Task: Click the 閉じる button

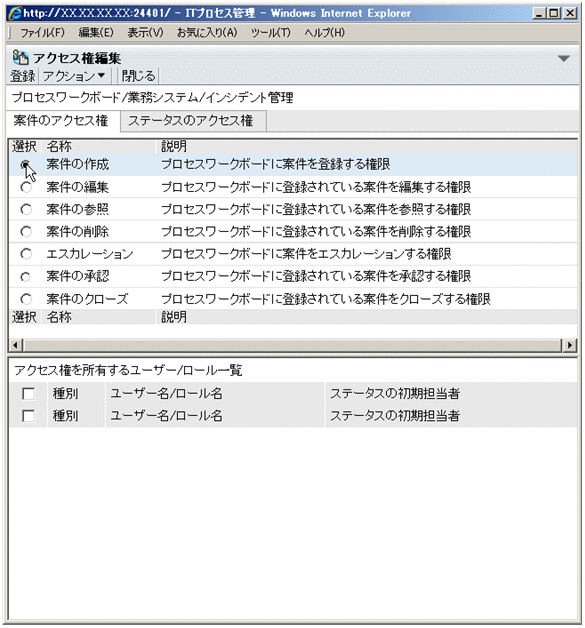Action: coord(138,76)
